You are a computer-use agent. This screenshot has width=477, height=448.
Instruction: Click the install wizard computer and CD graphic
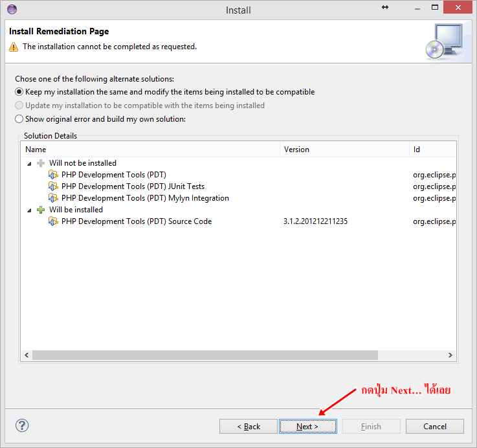(444, 41)
